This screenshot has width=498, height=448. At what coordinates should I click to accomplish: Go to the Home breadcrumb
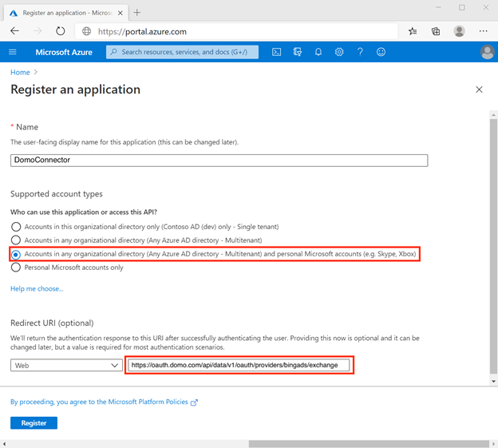click(20, 73)
